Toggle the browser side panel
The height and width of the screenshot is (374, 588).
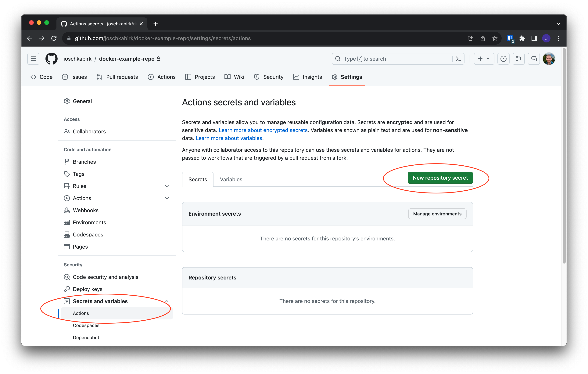(x=534, y=38)
